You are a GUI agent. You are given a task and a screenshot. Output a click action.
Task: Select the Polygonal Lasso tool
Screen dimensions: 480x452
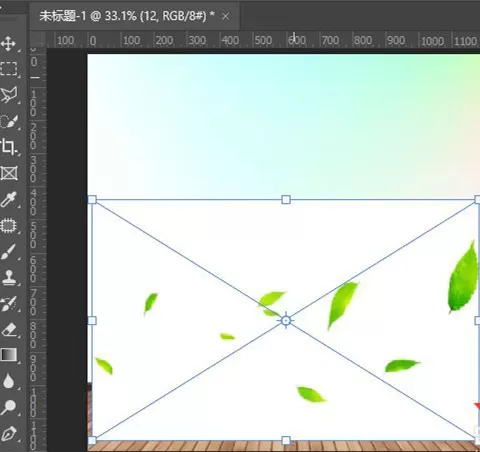tap(9, 95)
